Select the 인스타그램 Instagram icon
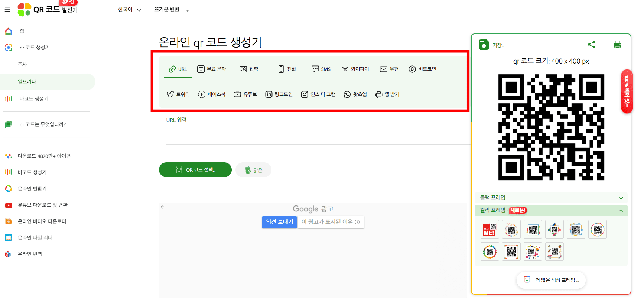This screenshot has height=298, width=644. coord(305,94)
